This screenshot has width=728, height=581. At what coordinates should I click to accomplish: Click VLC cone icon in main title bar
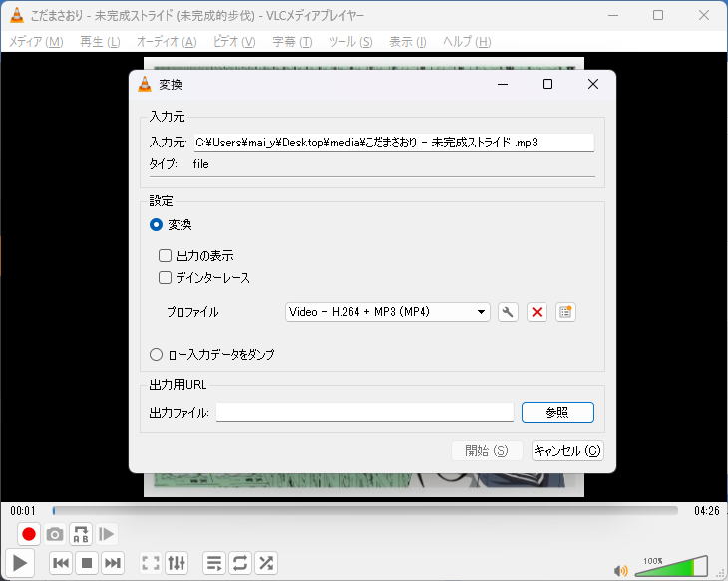point(17,15)
